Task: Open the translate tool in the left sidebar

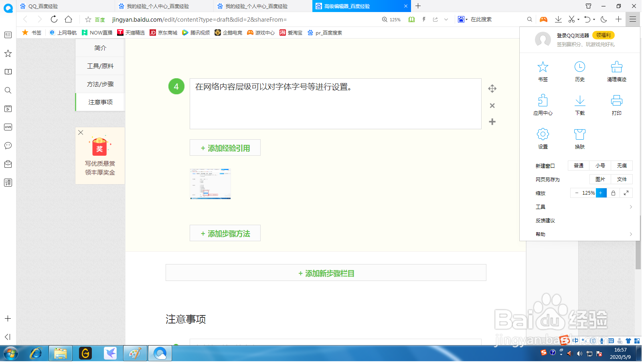Action: (x=8, y=183)
